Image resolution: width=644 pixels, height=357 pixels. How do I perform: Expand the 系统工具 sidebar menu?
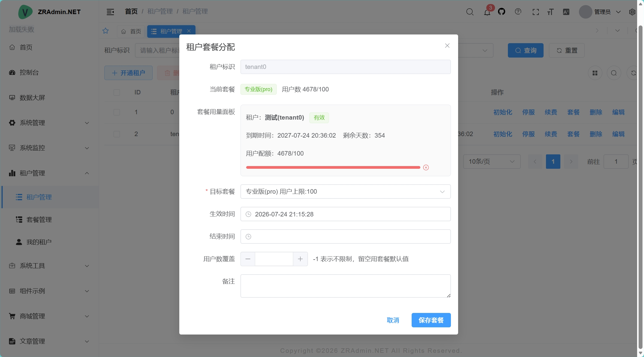(x=49, y=266)
